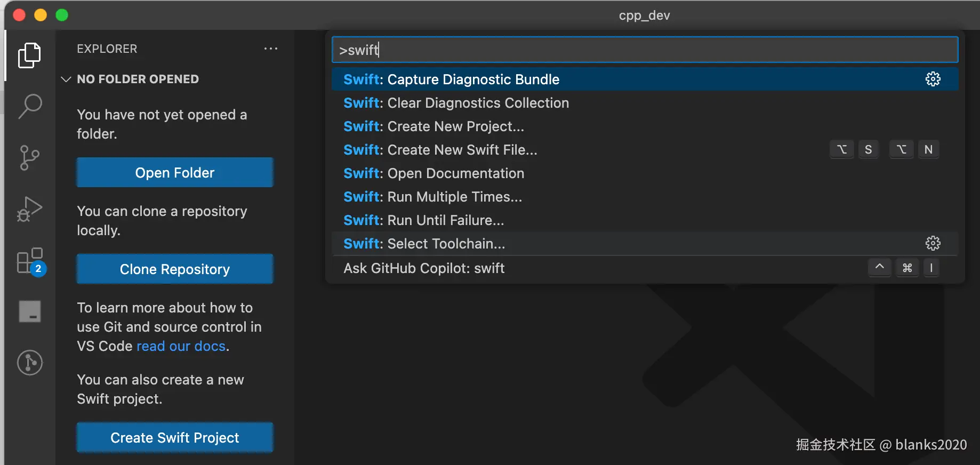Click the git graph circular icon in activity bar
The width and height of the screenshot is (980, 465).
30,363
